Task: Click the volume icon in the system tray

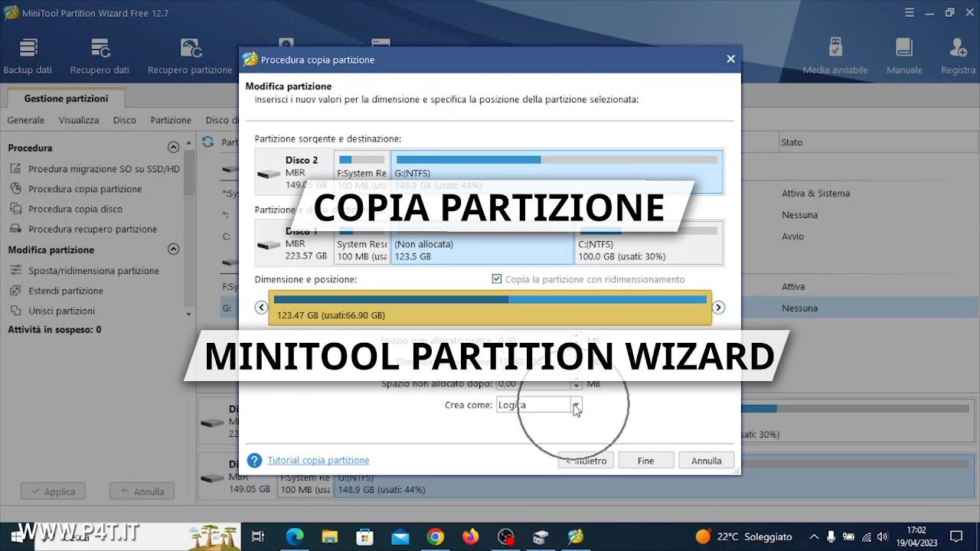Action: tap(882, 536)
